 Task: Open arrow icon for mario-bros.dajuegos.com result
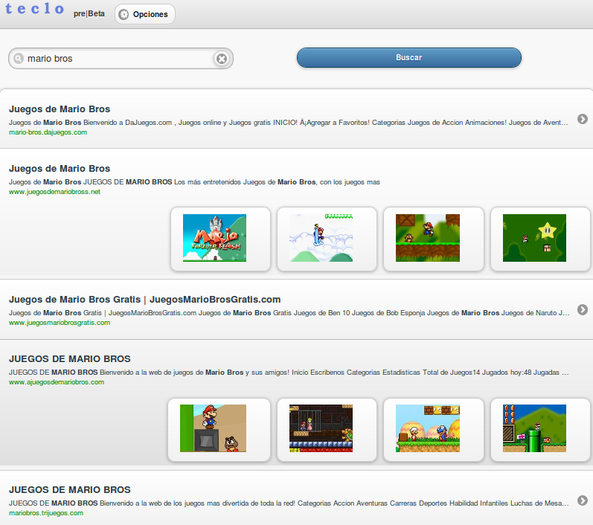(x=582, y=119)
